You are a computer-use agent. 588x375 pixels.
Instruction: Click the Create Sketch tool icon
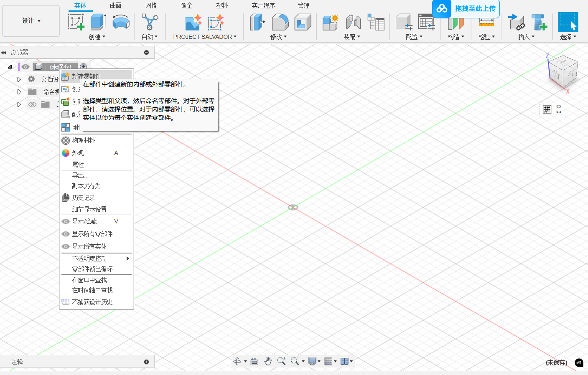tap(76, 22)
